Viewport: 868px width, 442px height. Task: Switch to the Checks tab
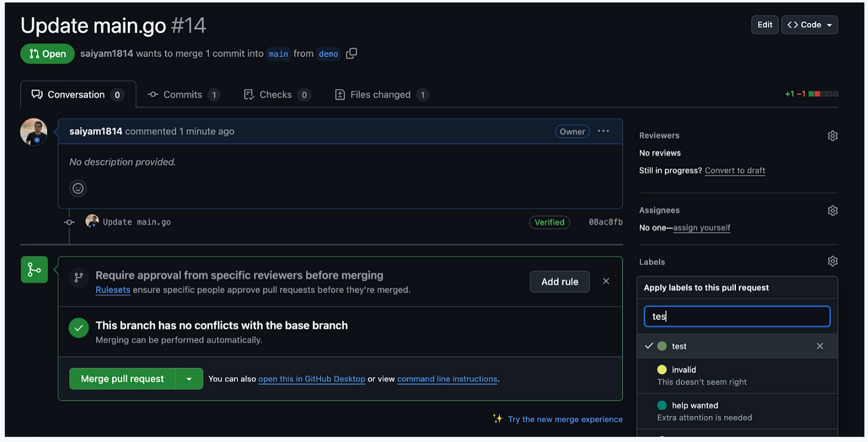click(277, 95)
